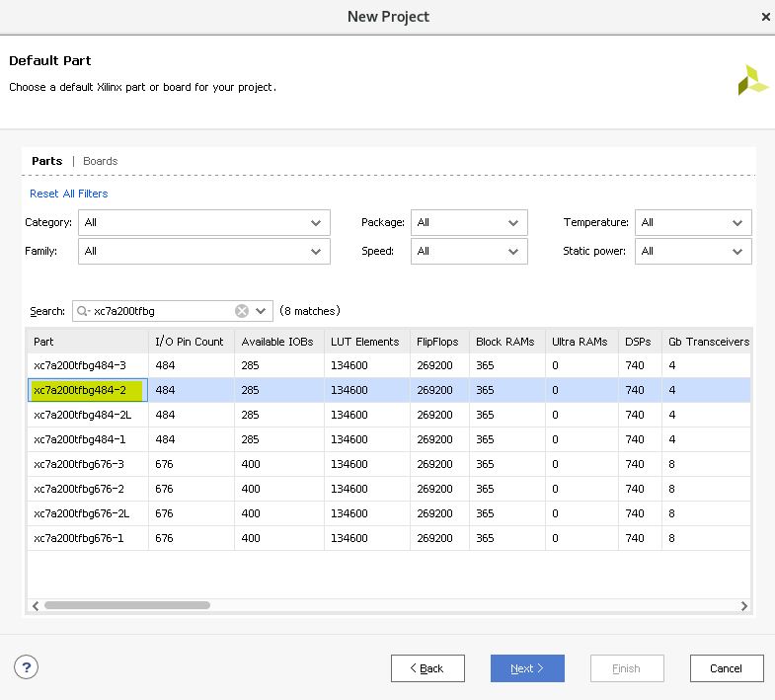Screen dimensions: 775x700
Task: Sort by Gb Transceivers column header
Action: coord(707,342)
